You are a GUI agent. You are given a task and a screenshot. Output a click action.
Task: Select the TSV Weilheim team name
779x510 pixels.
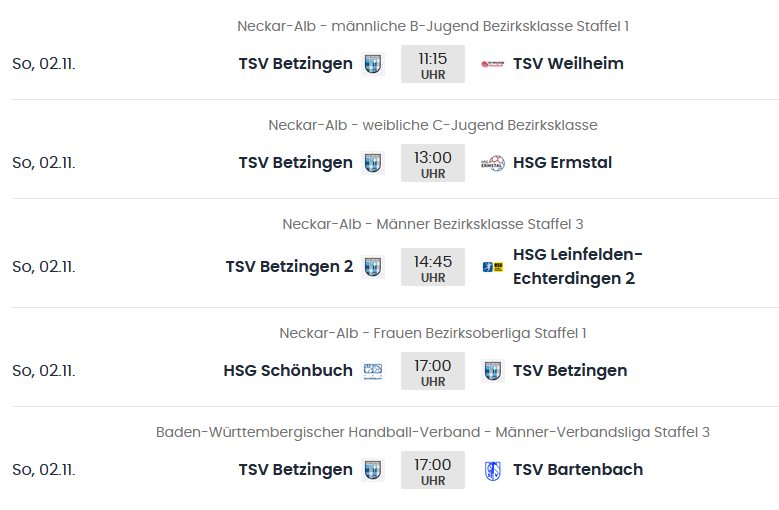coord(568,64)
